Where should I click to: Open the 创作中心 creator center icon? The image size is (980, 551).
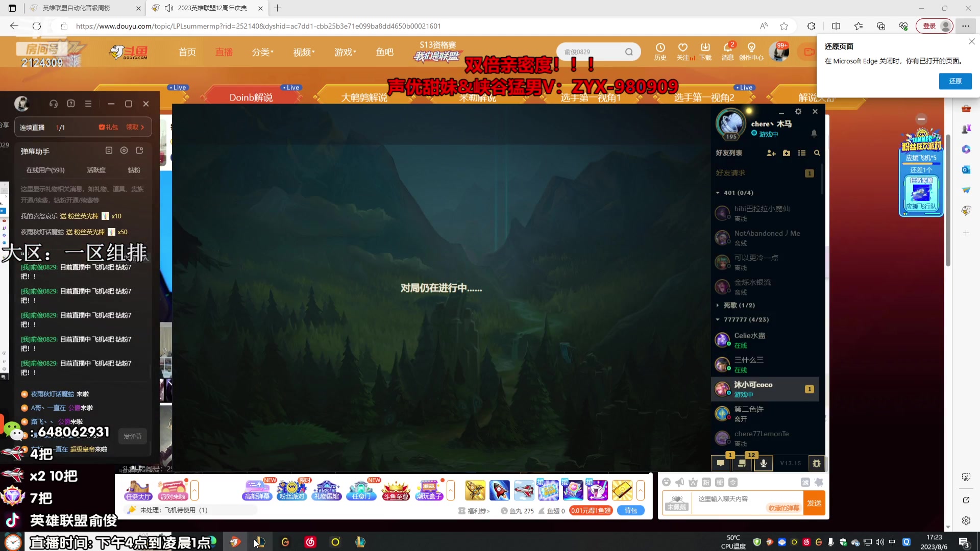pos(751,52)
